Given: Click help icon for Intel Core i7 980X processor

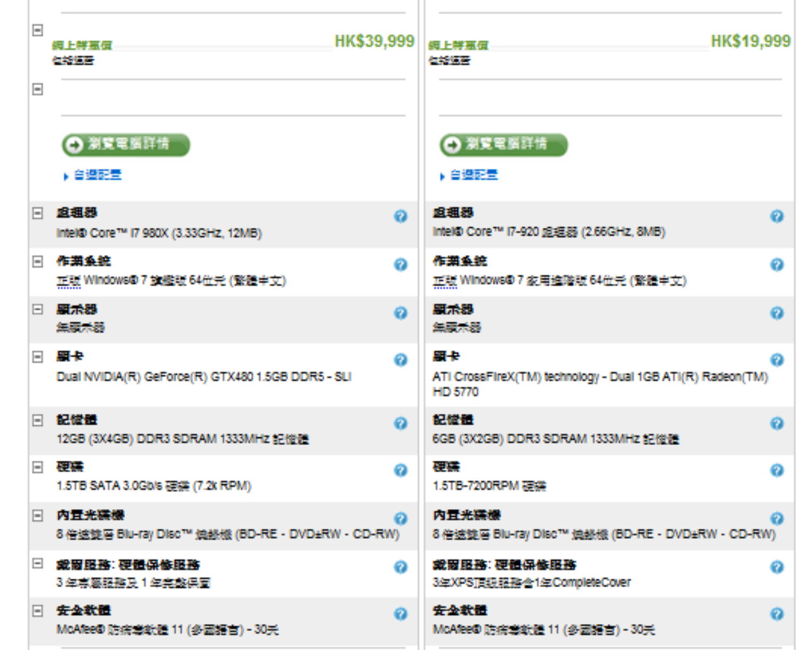Looking at the screenshot, I should (x=400, y=216).
